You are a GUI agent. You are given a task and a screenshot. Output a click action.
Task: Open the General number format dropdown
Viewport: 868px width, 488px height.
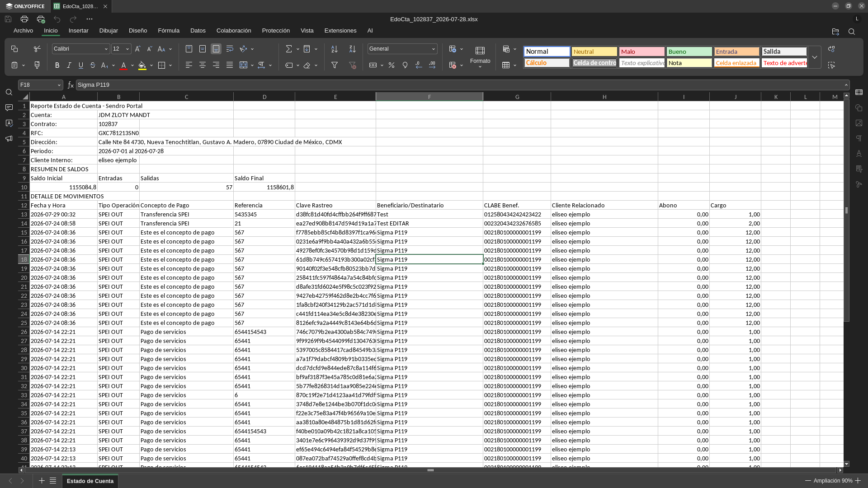pyautogui.click(x=434, y=49)
